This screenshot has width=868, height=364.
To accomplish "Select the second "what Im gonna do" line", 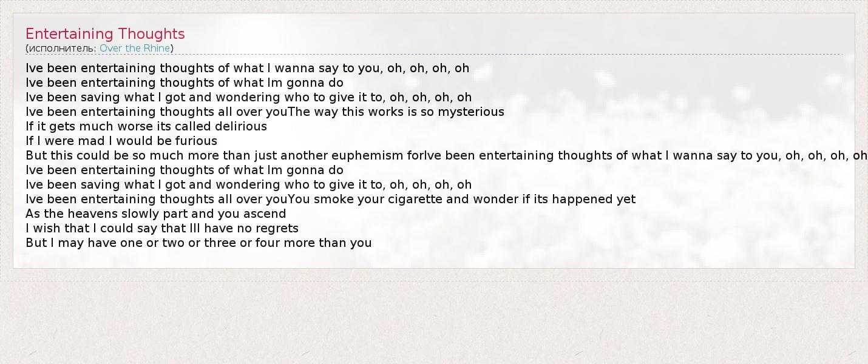I will tap(185, 170).
